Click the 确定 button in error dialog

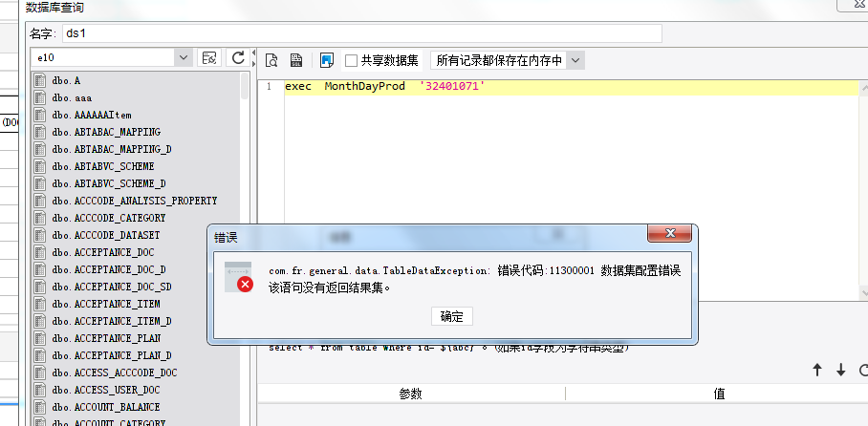[452, 316]
